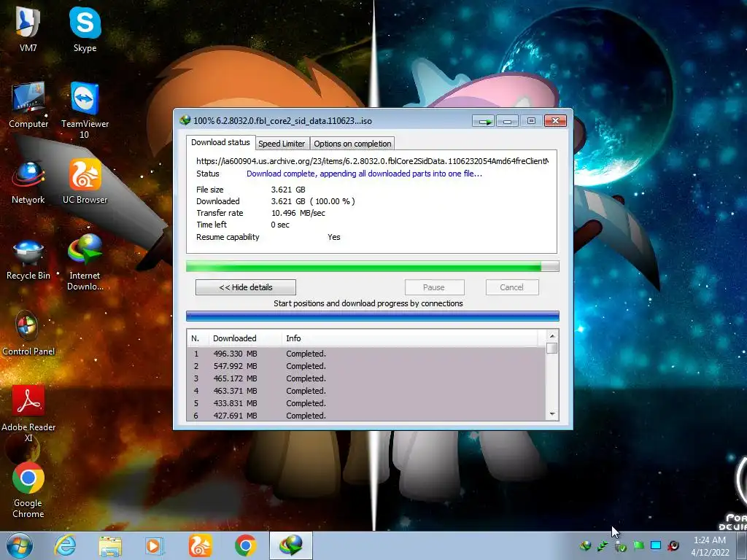Open Windows Explorer from the taskbar
The width and height of the screenshot is (747, 560).
(110, 545)
